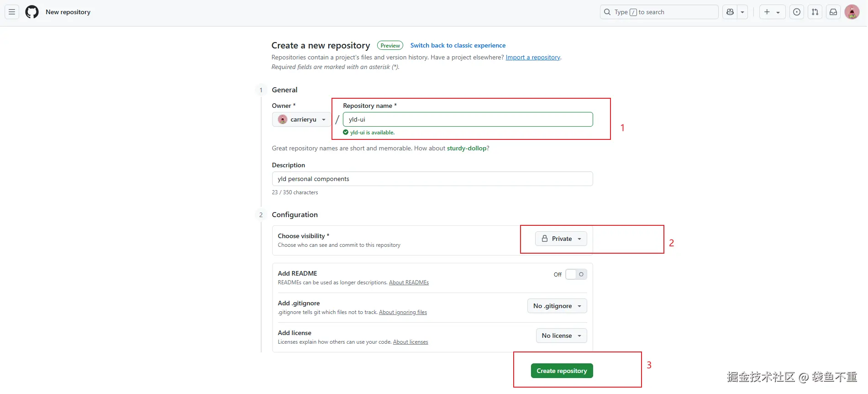Change the owner carrieryu dropdown
This screenshot has height=394, width=868.
tap(302, 120)
